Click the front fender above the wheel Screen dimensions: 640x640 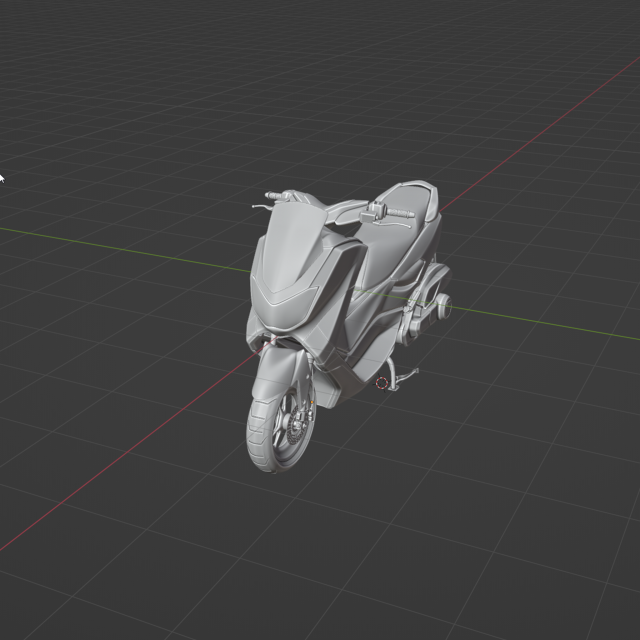click(280, 373)
